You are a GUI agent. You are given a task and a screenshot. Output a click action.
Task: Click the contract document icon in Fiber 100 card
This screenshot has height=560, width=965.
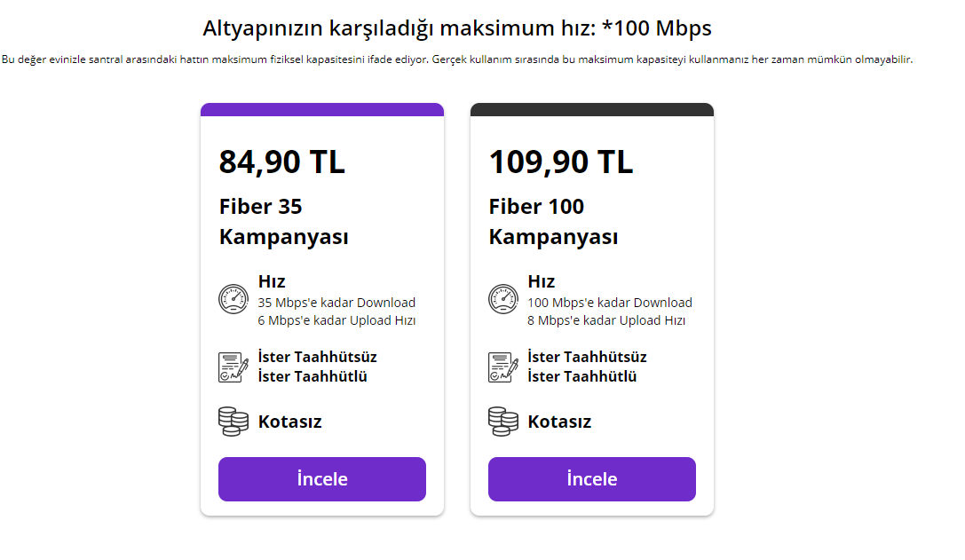coord(503,367)
